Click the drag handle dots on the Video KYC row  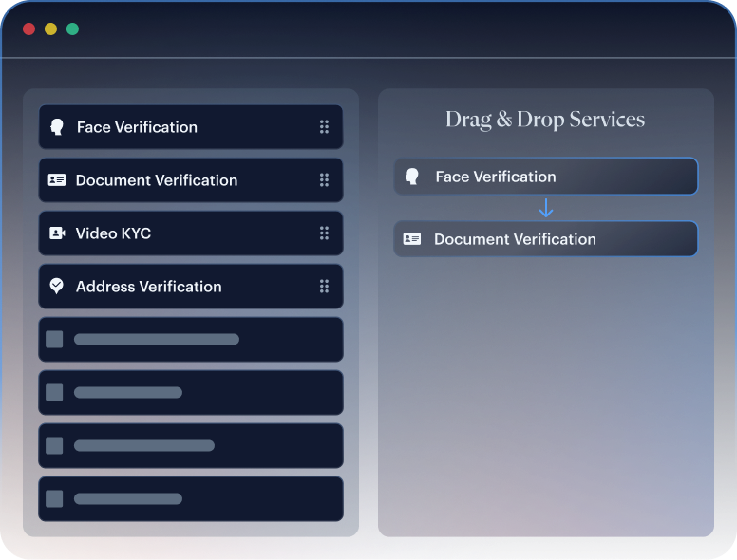(x=324, y=233)
